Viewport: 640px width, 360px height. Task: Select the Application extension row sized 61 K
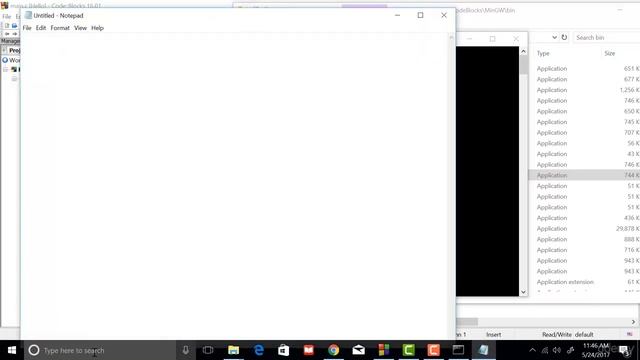pyautogui.click(x=584, y=282)
